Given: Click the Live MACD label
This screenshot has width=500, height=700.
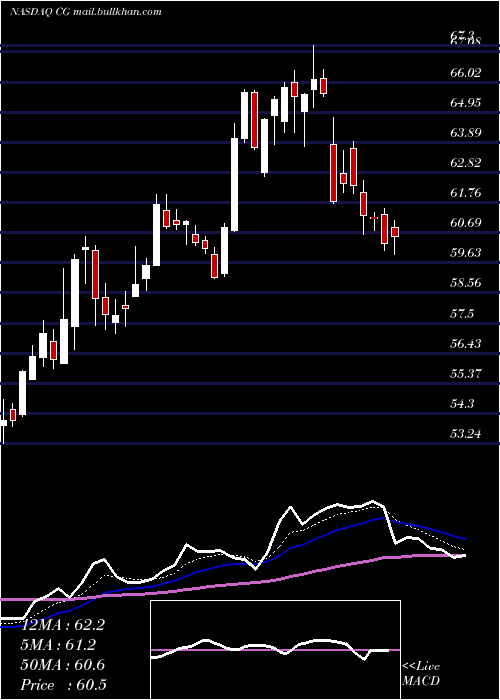Looking at the screenshot, I should point(421,673).
